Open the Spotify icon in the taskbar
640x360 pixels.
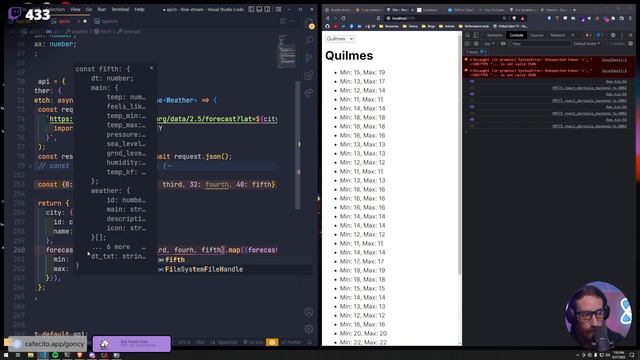pyautogui.click(x=55, y=355)
